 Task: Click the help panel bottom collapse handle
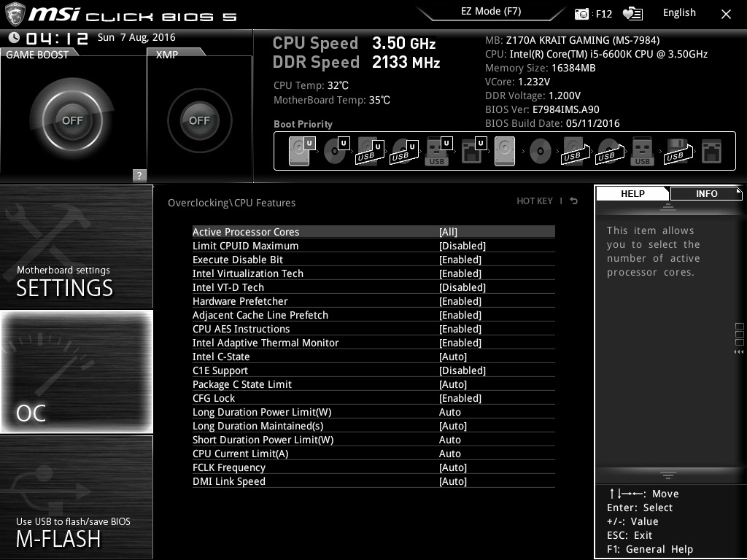tap(668, 475)
